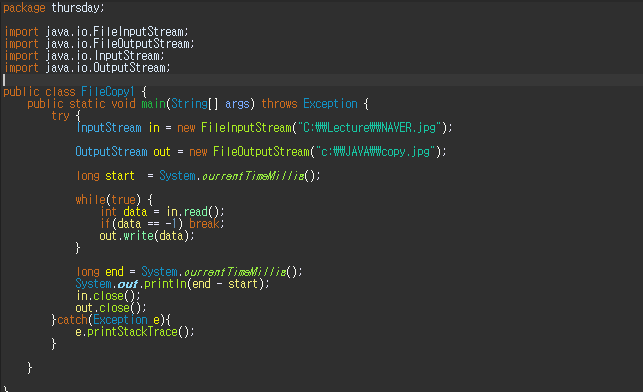Click the 'printStackTrace' call

[x=132, y=332]
